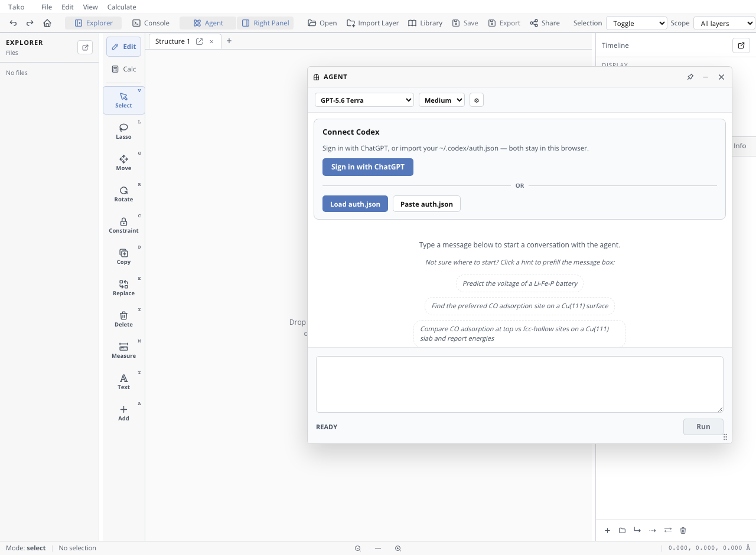Click the undo arrow icon
The width and height of the screenshot is (756, 555).
click(13, 23)
